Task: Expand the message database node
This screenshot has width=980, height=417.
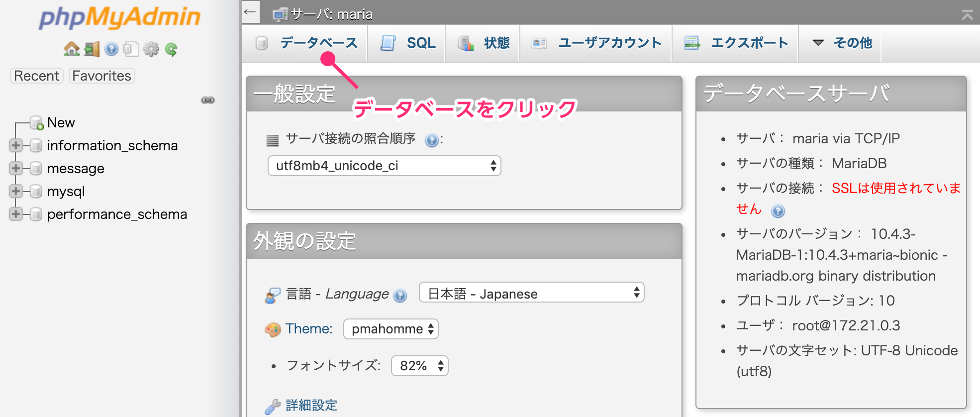Action: pos(16,168)
